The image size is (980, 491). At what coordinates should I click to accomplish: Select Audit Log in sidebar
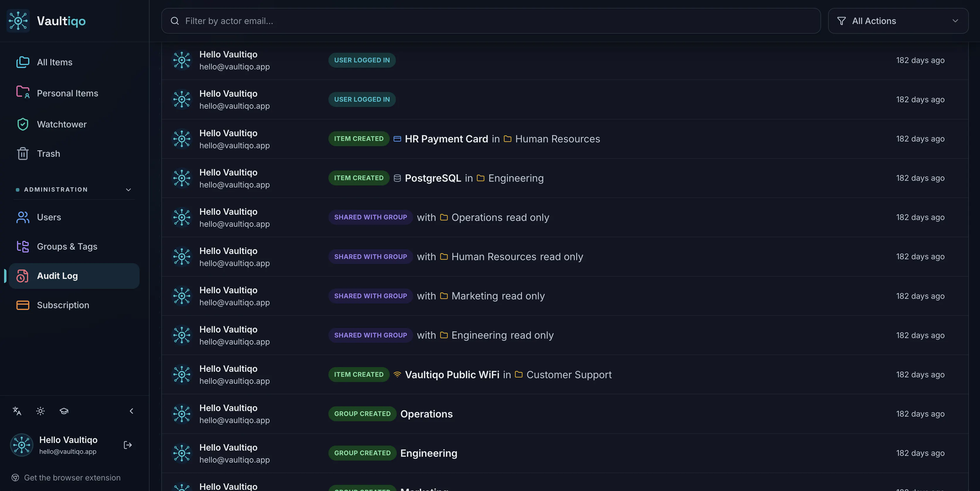click(x=74, y=276)
